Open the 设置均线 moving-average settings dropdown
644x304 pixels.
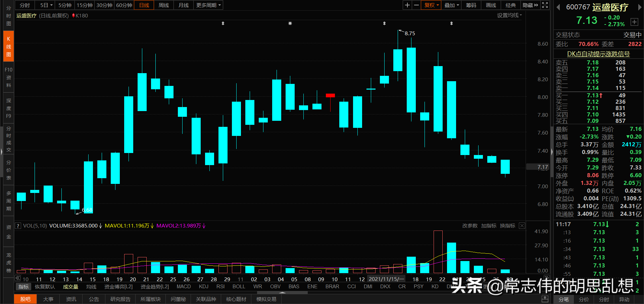pos(509,15)
